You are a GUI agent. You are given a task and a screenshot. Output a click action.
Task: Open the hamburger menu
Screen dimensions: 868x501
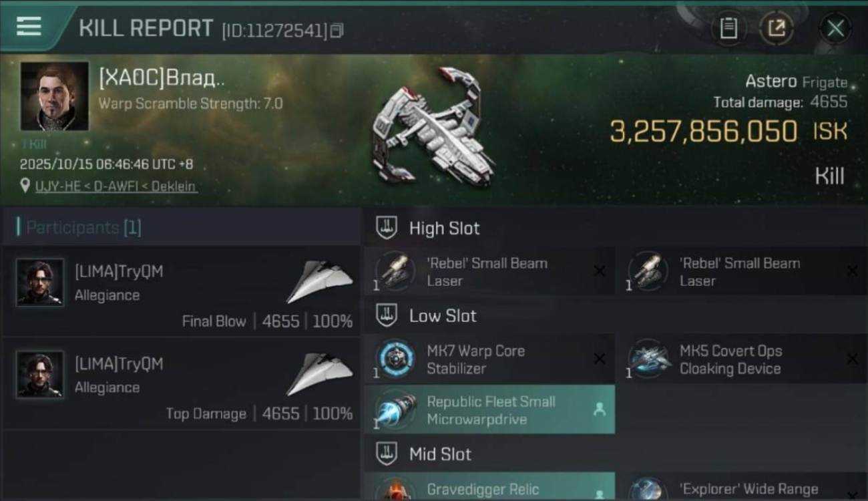click(x=29, y=27)
